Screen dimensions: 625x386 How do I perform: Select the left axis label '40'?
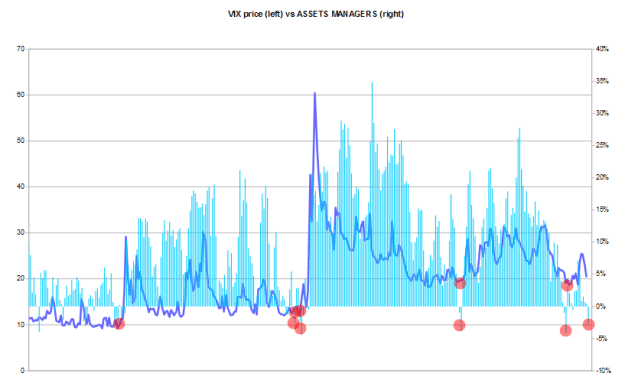20,187
